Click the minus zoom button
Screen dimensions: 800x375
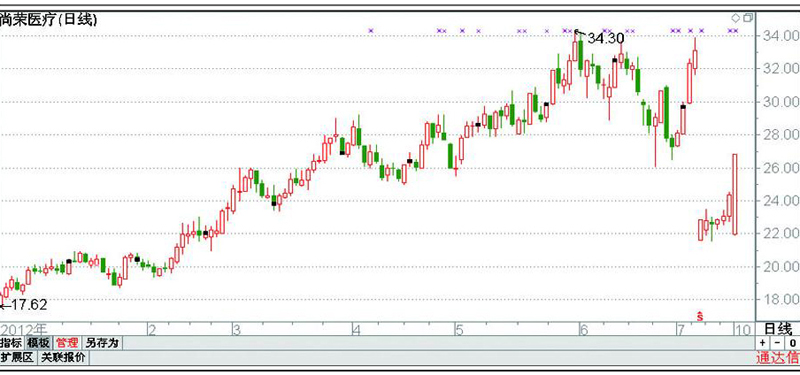tap(777, 342)
